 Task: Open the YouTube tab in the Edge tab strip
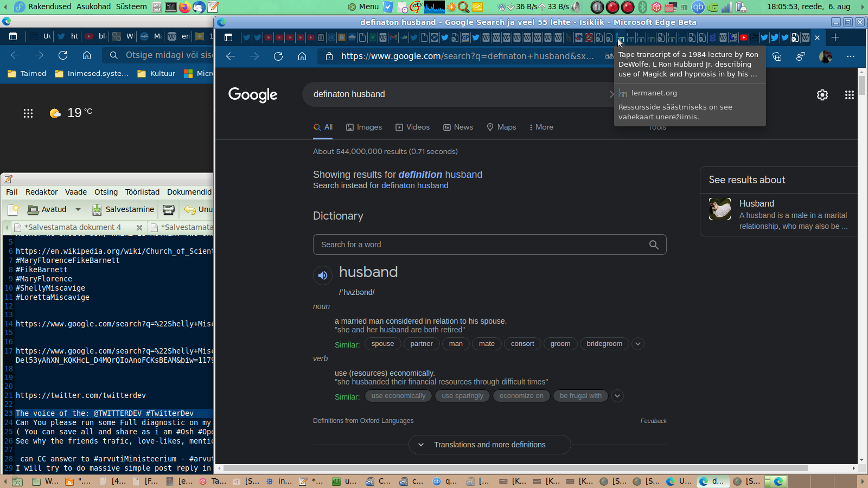point(744,37)
